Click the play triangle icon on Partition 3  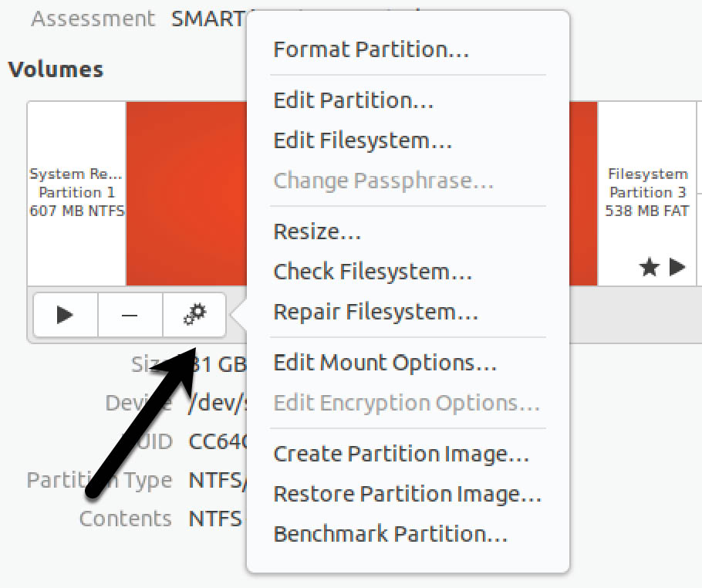[x=677, y=268]
